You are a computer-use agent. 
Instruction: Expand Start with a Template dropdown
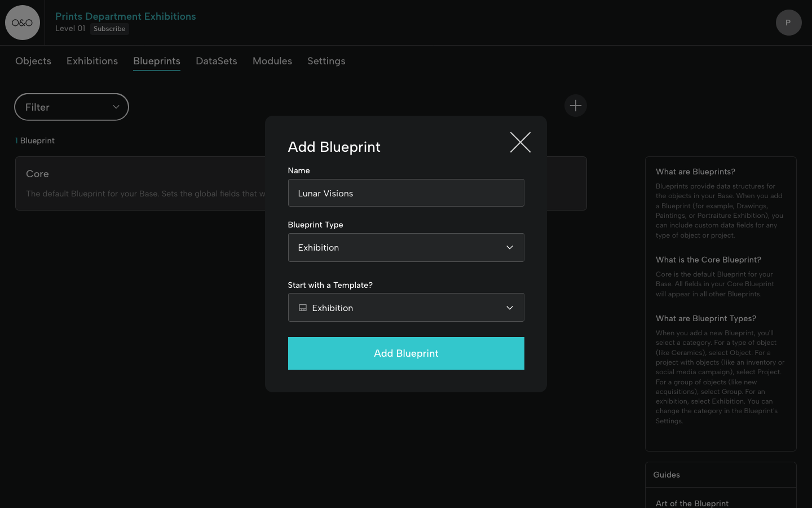click(405, 308)
